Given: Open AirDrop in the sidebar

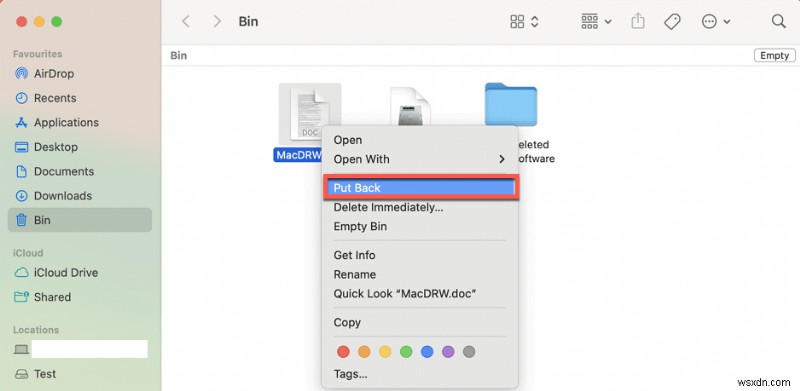Looking at the screenshot, I should pyautogui.click(x=54, y=74).
